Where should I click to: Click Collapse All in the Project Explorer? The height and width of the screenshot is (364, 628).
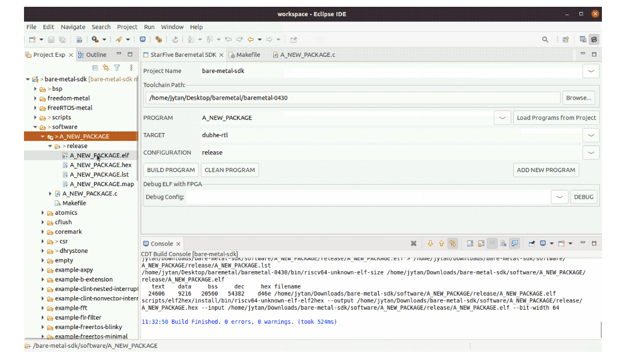[x=95, y=68]
